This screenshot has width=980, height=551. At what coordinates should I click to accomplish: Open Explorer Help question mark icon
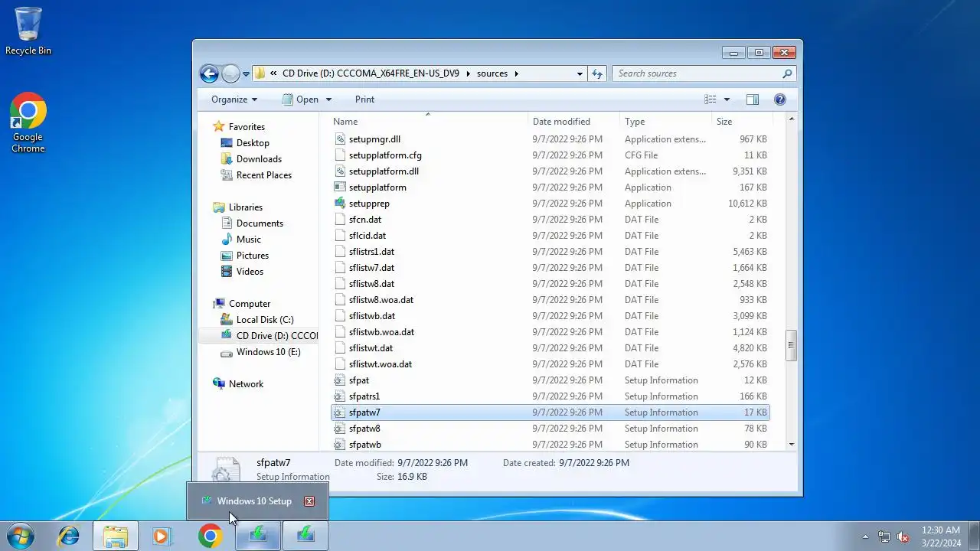780,99
